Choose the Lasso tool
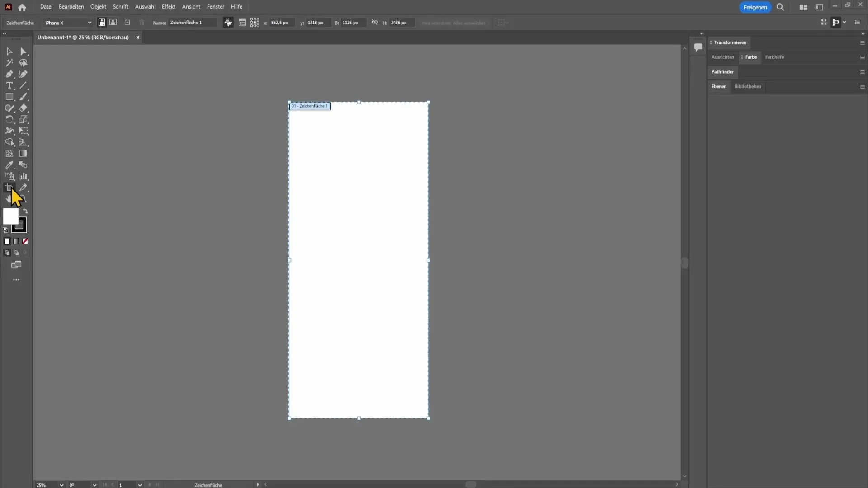 [24, 63]
